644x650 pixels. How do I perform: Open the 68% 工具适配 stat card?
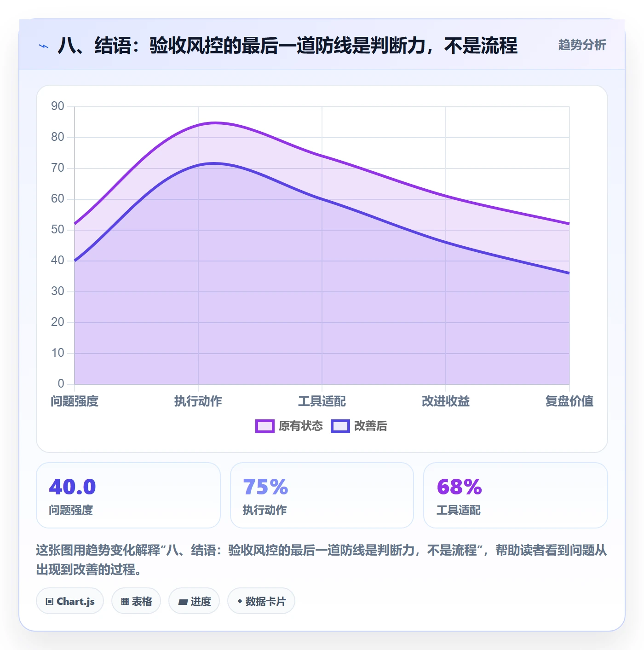[x=516, y=495]
